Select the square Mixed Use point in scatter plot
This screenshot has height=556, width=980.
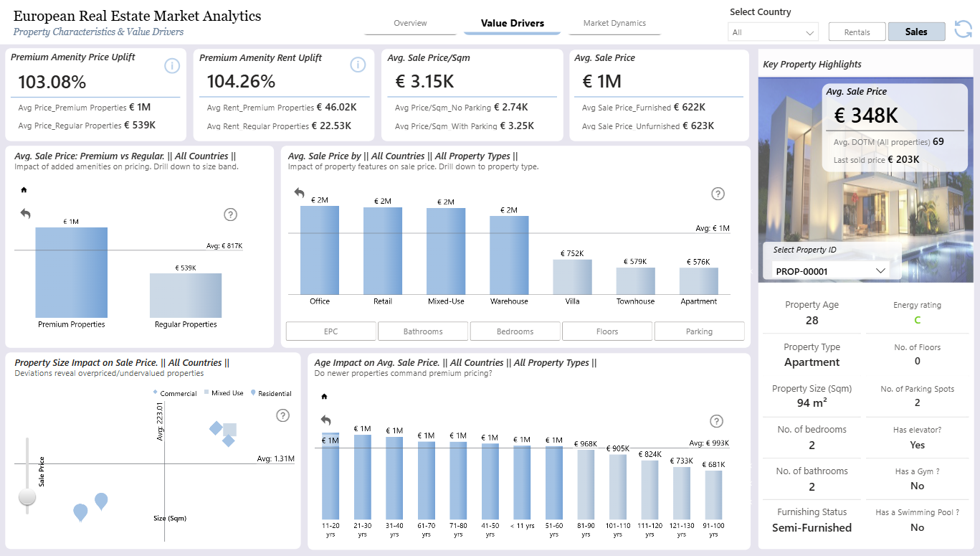pyautogui.click(x=229, y=430)
